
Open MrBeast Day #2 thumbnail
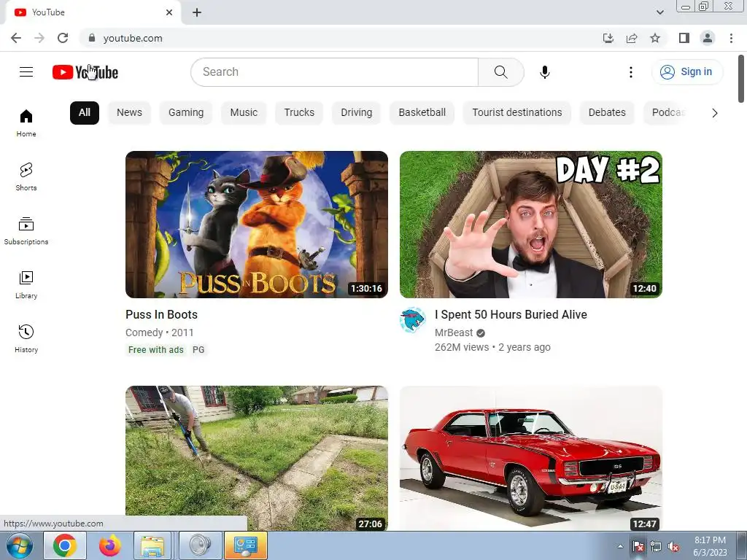(531, 225)
